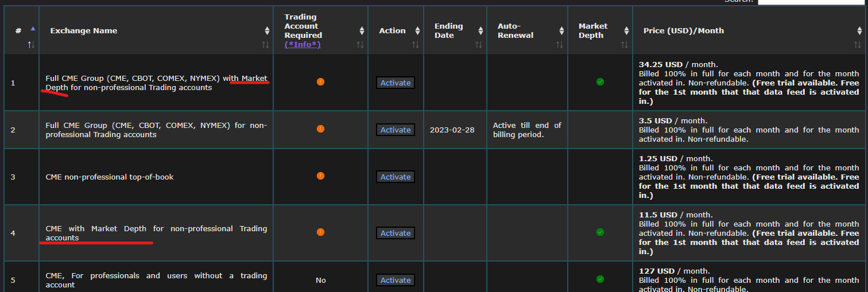Viewport: 868px width, 292px height.
Task: Click green market depth check in row 4
Action: [x=600, y=232]
